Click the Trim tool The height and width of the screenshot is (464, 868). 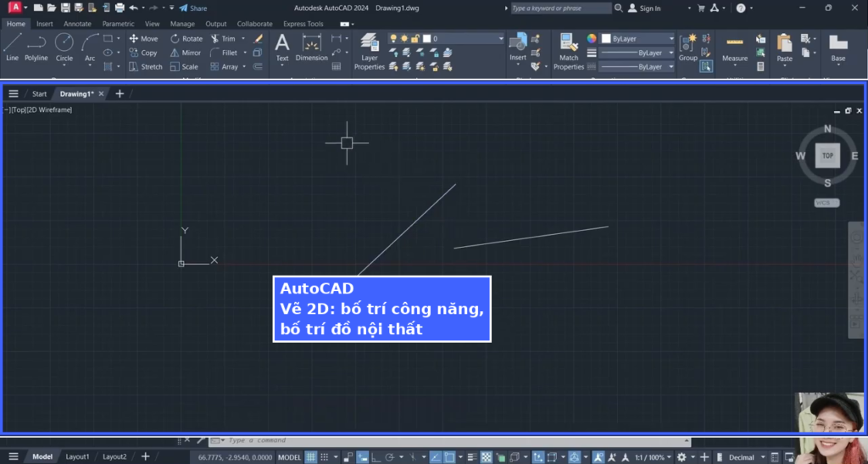(x=223, y=39)
